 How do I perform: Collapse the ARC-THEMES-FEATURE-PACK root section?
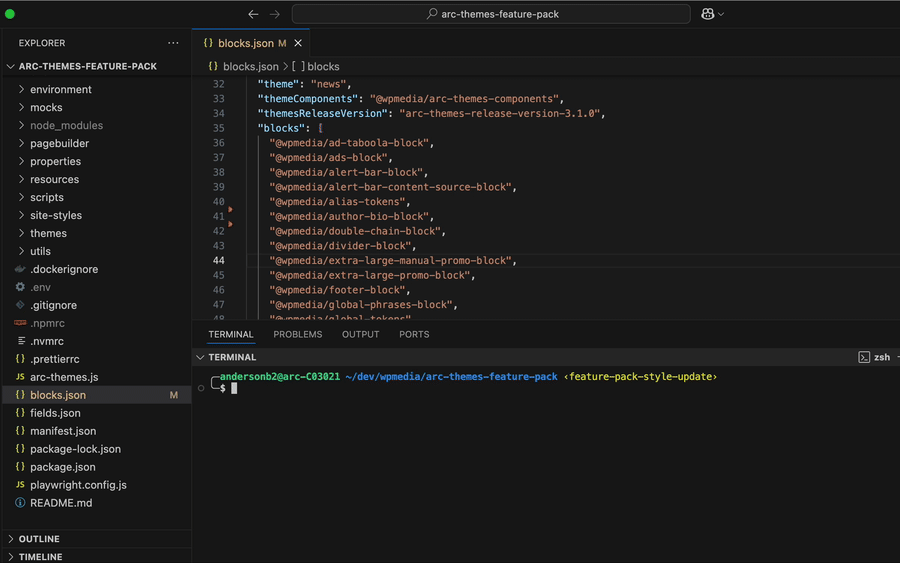(x=11, y=67)
